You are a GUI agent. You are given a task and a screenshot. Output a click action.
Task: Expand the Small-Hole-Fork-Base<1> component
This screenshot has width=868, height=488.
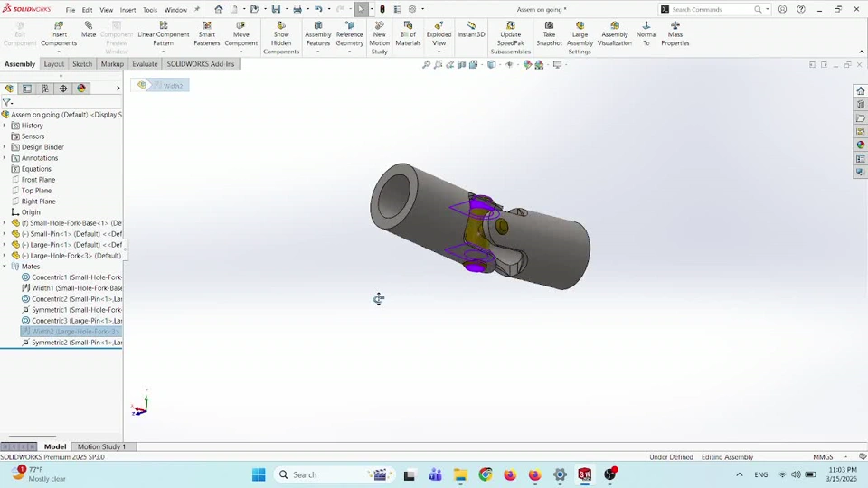[x=5, y=223]
